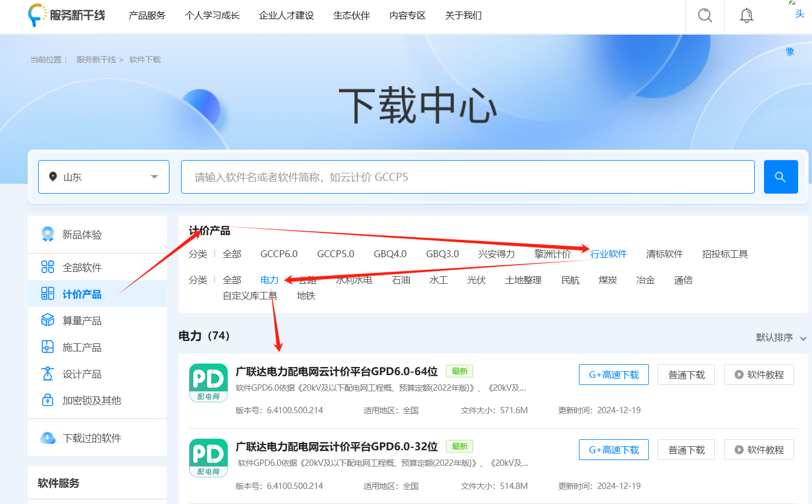The width and height of the screenshot is (812, 504).
Task: Click the 加密锁及其他 lock icon
Action: [x=48, y=400]
